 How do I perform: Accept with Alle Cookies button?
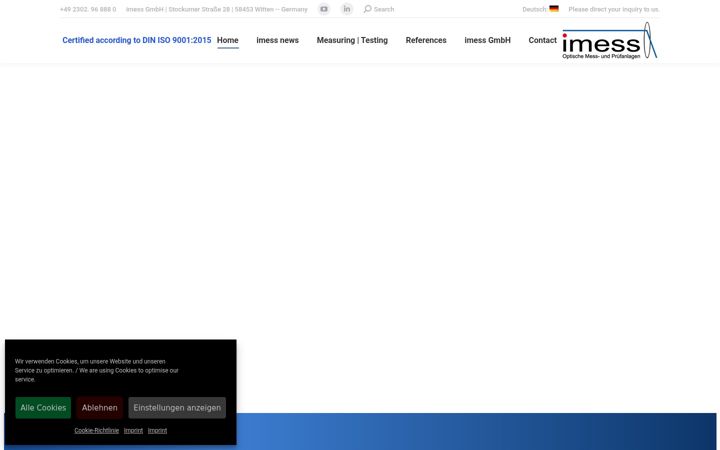point(43,408)
